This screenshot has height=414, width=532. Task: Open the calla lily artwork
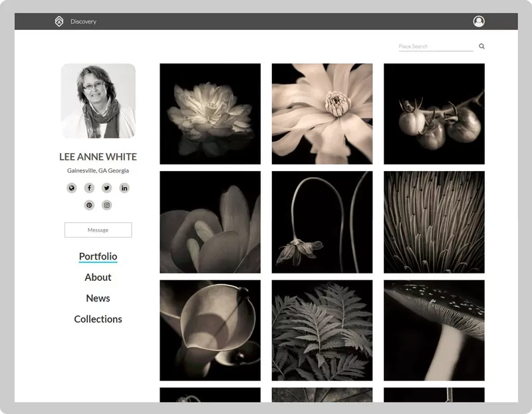[x=210, y=330]
